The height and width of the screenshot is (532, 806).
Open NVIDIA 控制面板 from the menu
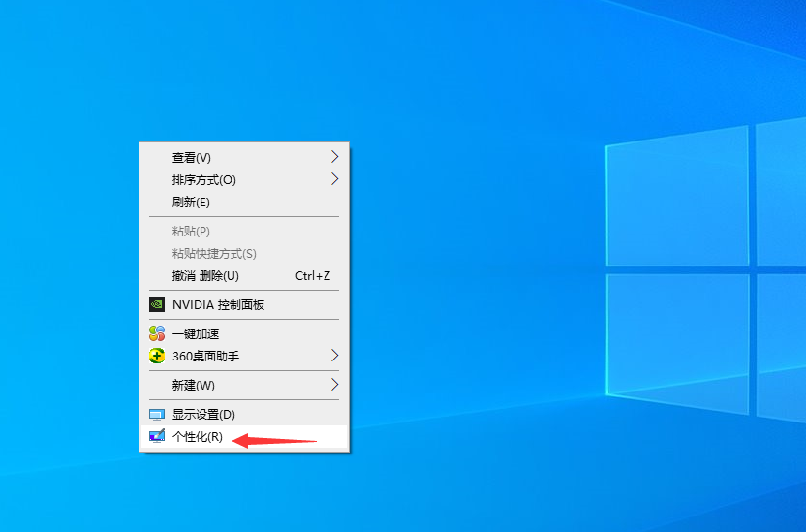(x=218, y=304)
